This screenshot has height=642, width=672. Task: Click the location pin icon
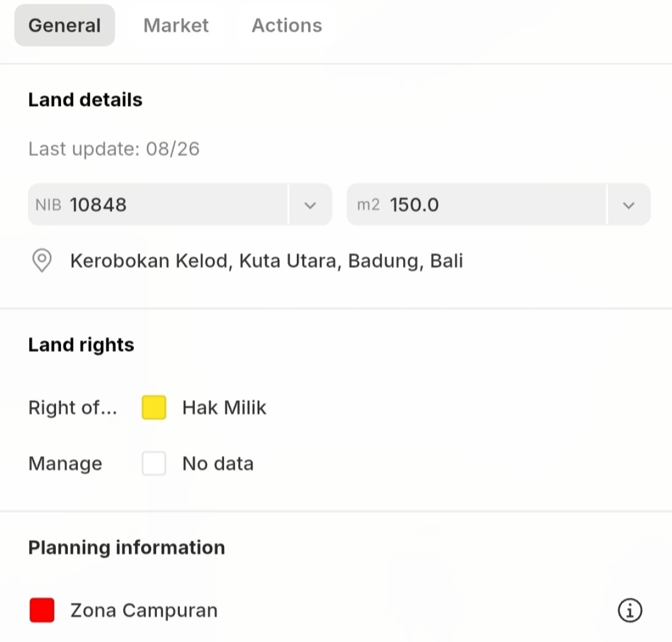pos(42,261)
